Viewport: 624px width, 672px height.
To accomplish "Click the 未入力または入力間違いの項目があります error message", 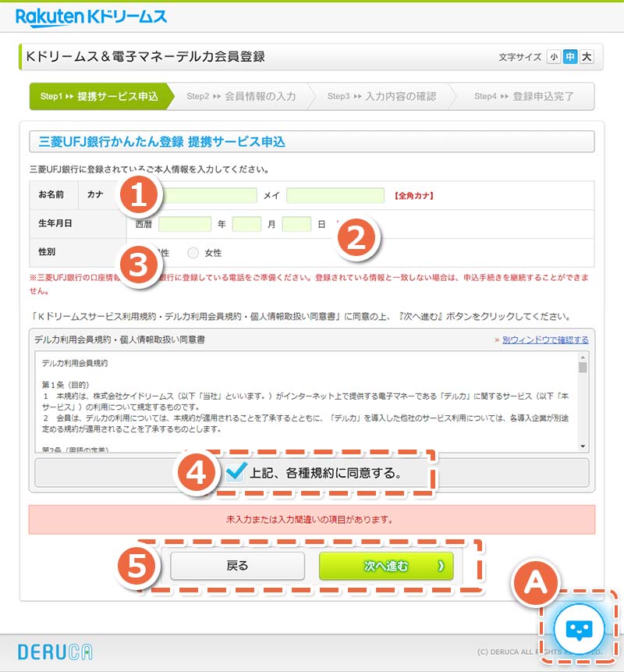I will [x=310, y=520].
